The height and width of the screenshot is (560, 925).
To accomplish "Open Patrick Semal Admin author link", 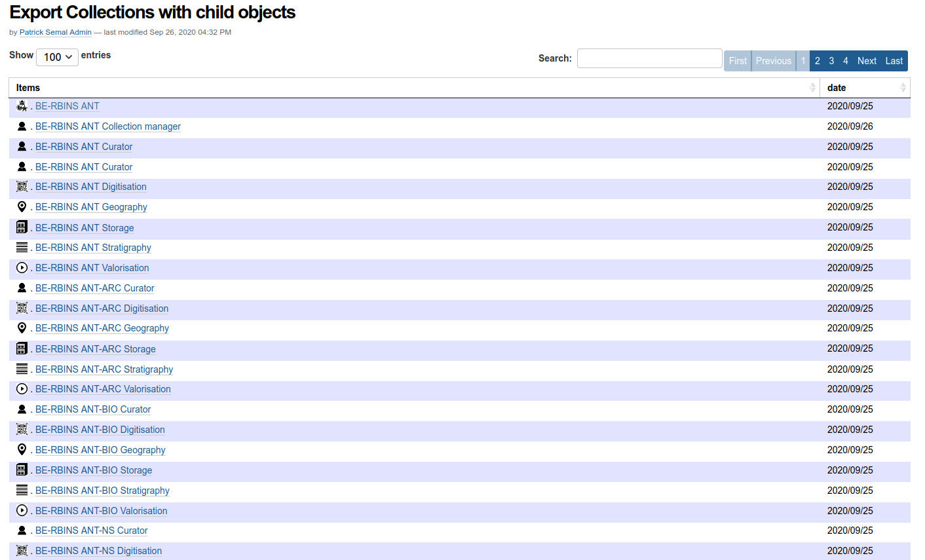I will (x=56, y=32).
